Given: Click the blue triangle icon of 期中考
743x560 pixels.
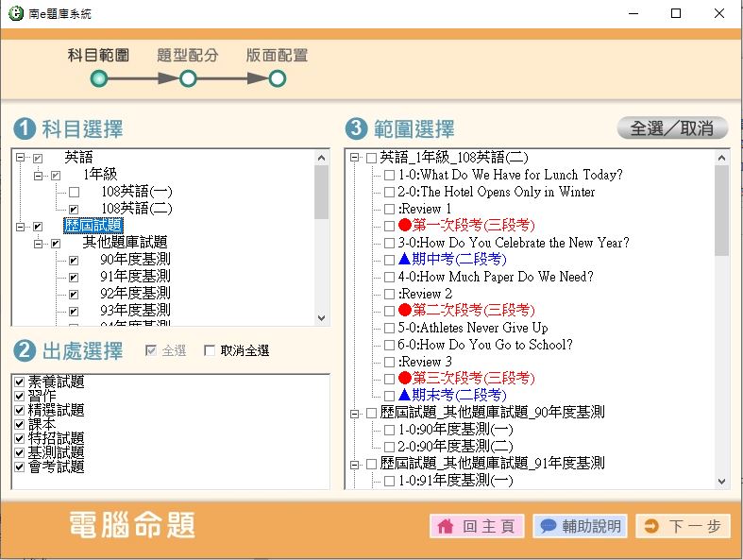Looking at the screenshot, I should click(x=404, y=260).
